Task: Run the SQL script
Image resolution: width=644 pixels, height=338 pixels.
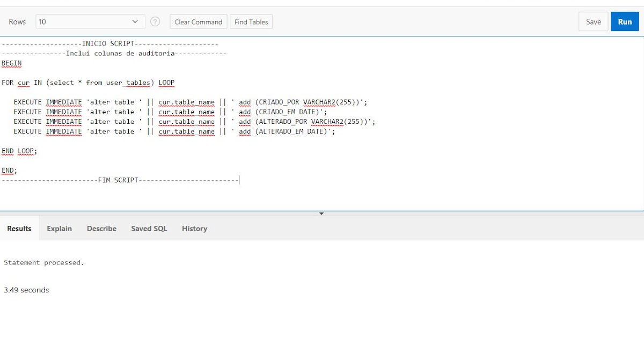Action: click(x=625, y=21)
